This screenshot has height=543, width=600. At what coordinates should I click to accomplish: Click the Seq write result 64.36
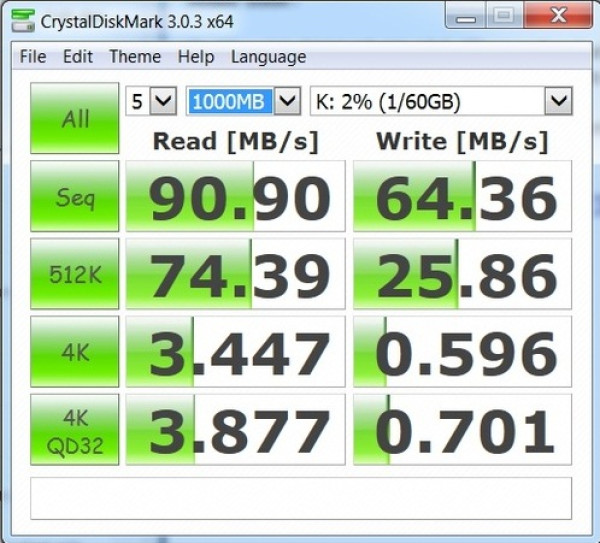pos(462,196)
